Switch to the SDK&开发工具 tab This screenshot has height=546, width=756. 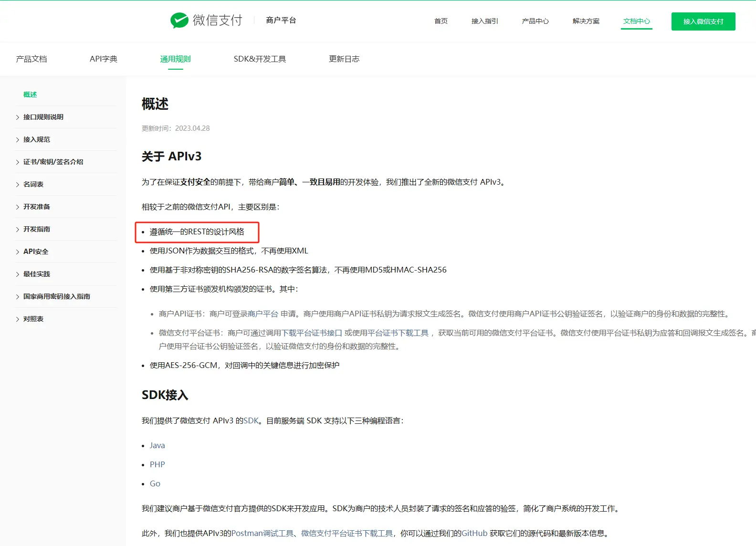(260, 59)
